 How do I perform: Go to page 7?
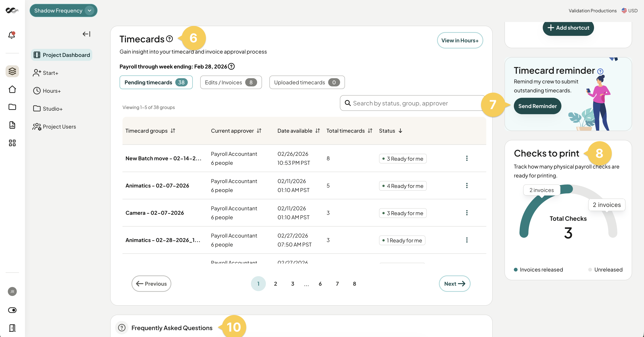coord(337,284)
